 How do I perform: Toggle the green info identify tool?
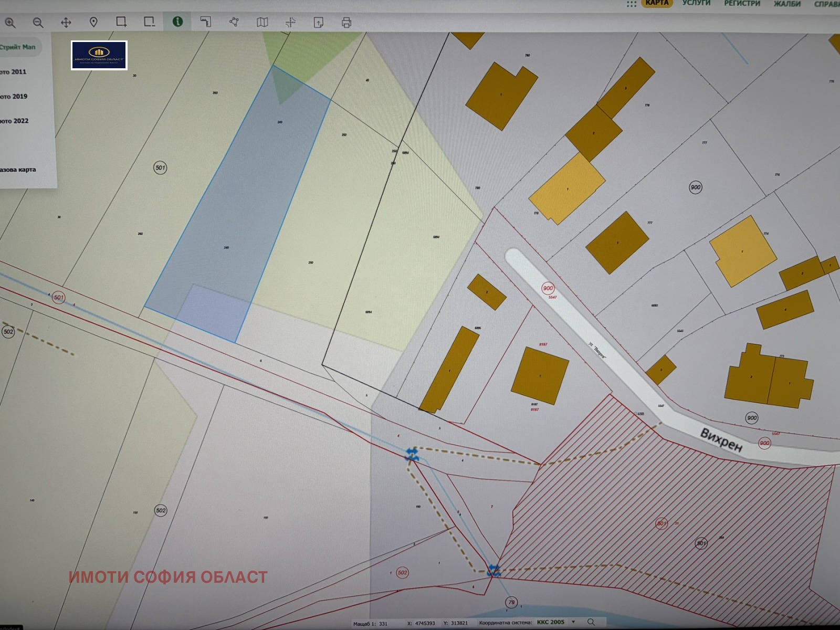pyautogui.click(x=177, y=22)
